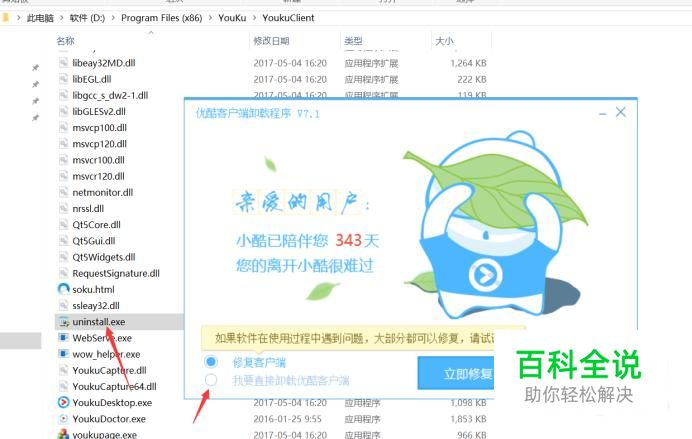The width and height of the screenshot is (692, 439).
Task: Expand chevron after YouKu in path
Action: [254, 18]
